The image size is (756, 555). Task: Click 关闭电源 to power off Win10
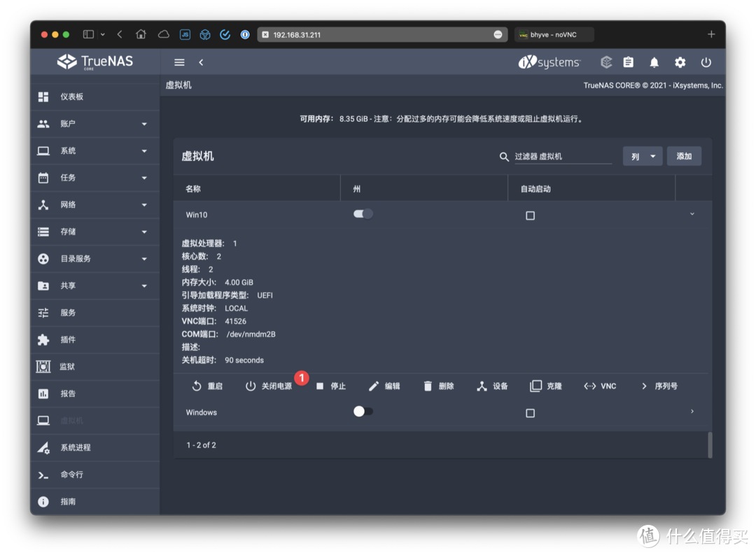[x=269, y=386]
